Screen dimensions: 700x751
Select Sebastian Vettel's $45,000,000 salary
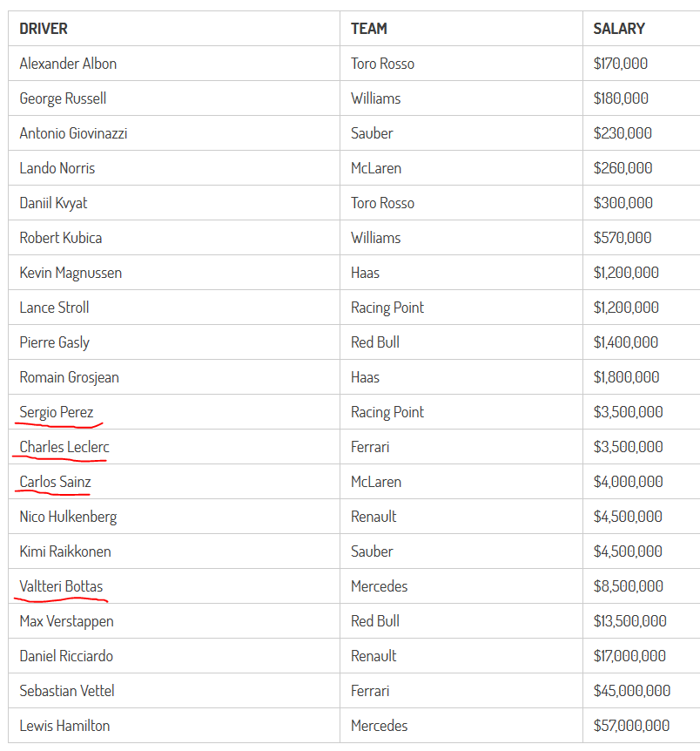coord(632,691)
